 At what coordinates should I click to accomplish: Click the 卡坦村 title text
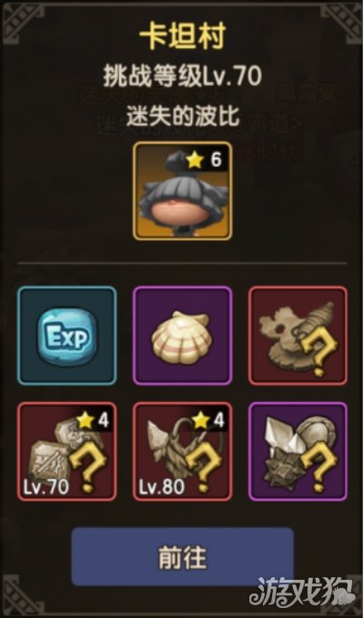click(182, 38)
